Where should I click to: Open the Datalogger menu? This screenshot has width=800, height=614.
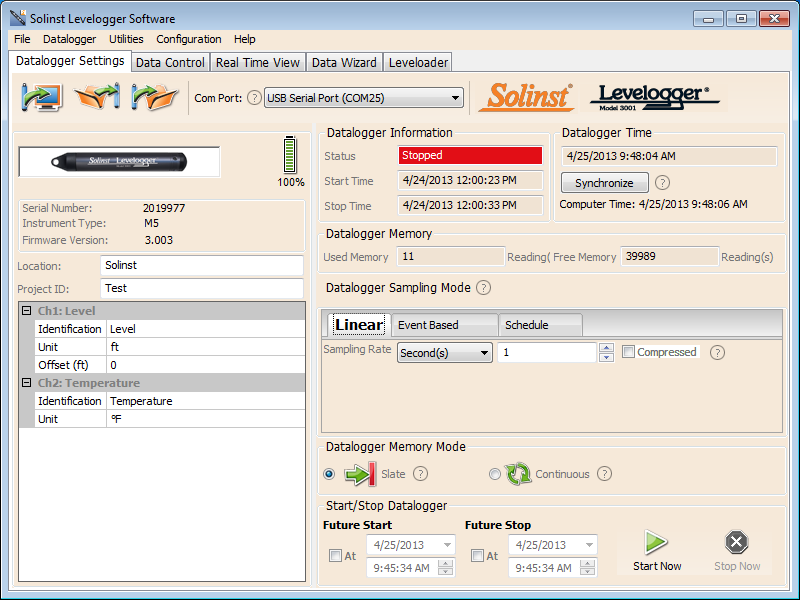point(69,39)
